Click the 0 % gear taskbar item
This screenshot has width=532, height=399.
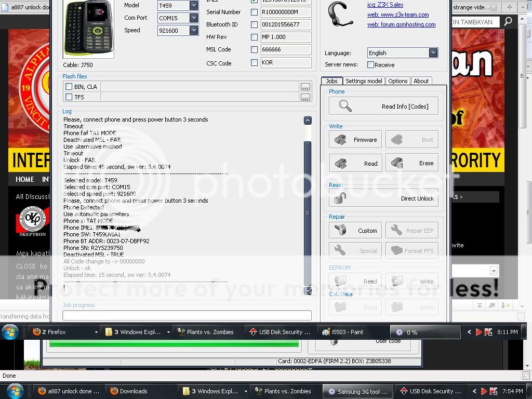point(425,332)
